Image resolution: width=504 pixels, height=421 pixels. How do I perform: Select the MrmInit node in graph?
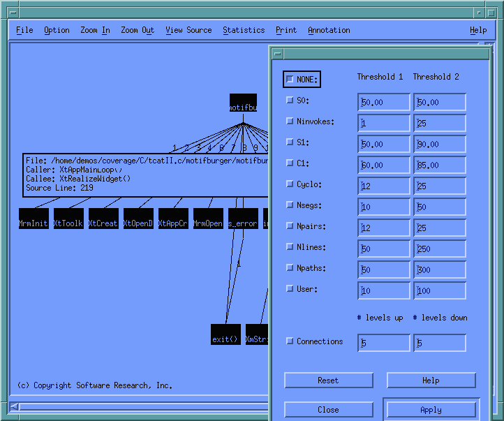tap(34, 219)
